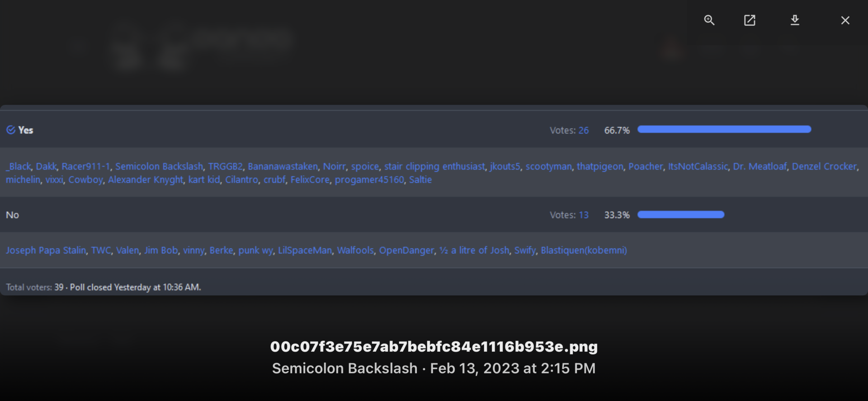The image size is (868, 401).
Task: Click voter ½ a litre of Josh
Action: 474,251
